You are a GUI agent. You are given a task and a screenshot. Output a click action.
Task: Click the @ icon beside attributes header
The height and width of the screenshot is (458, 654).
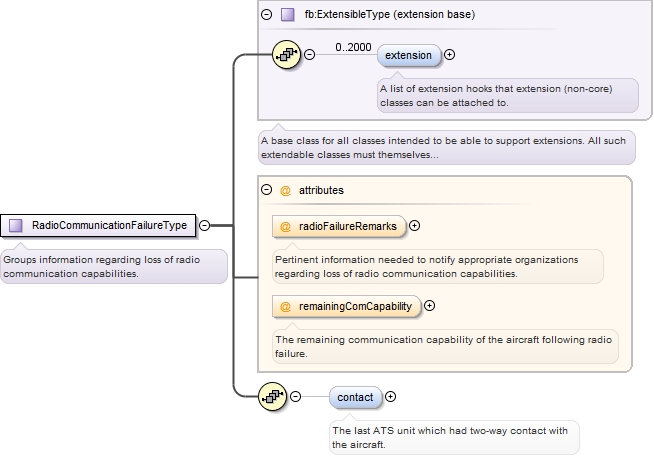tap(285, 189)
